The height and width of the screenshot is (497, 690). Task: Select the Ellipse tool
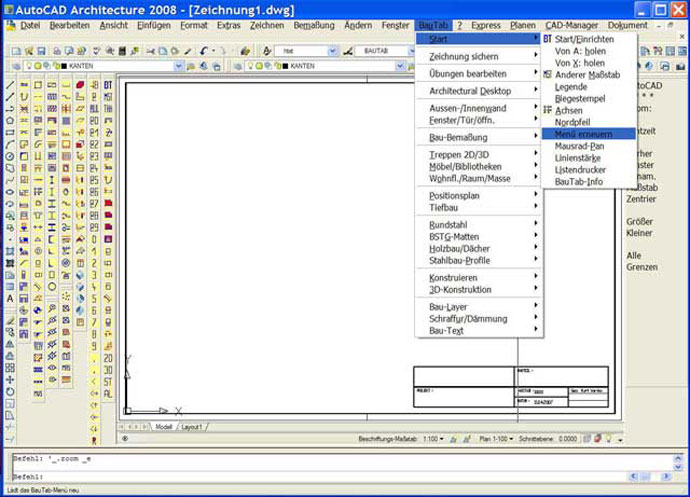10,191
